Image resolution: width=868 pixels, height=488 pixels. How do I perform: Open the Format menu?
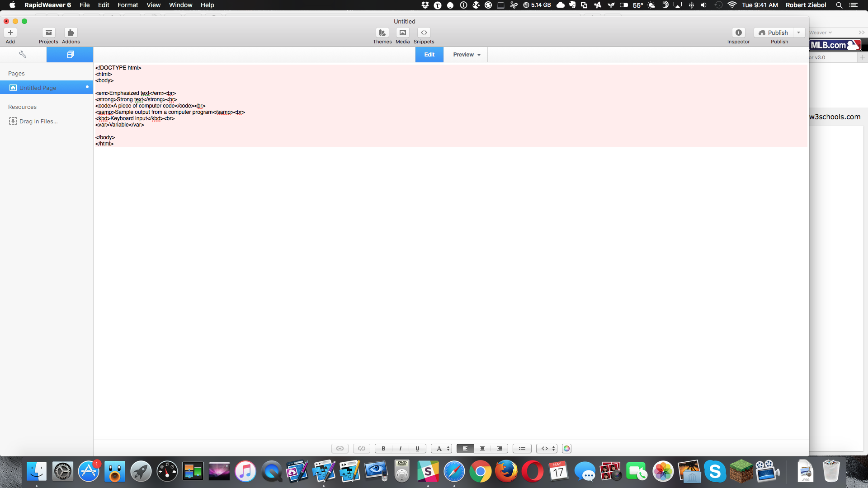pyautogui.click(x=127, y=5)
